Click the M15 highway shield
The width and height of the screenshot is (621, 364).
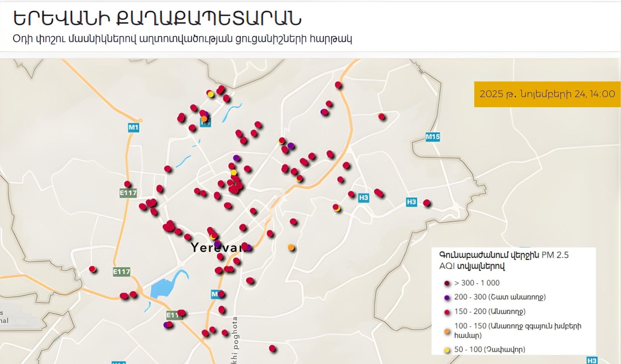[432, 137]
